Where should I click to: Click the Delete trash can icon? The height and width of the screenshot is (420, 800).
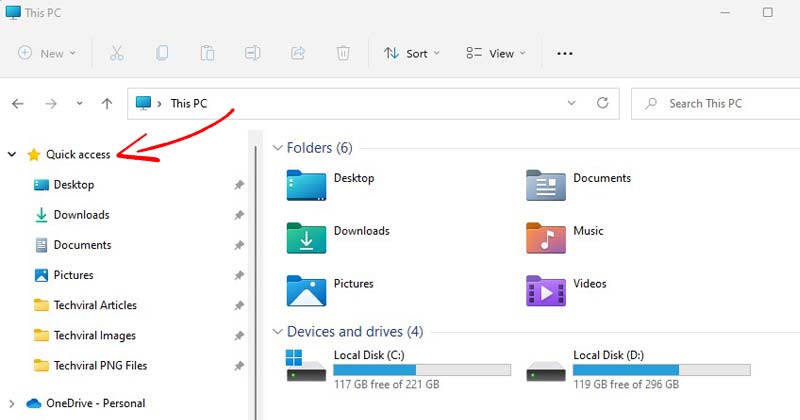click(343, 53)
